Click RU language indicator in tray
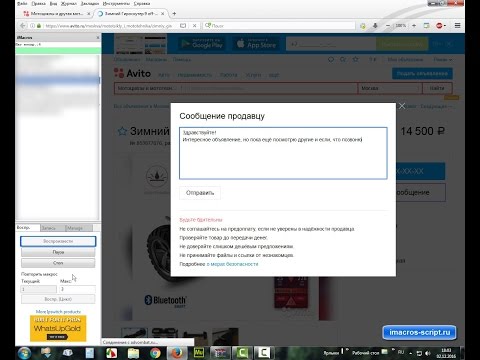The width and height of the screenshot is (480, 360). click(x=401, y=352)
